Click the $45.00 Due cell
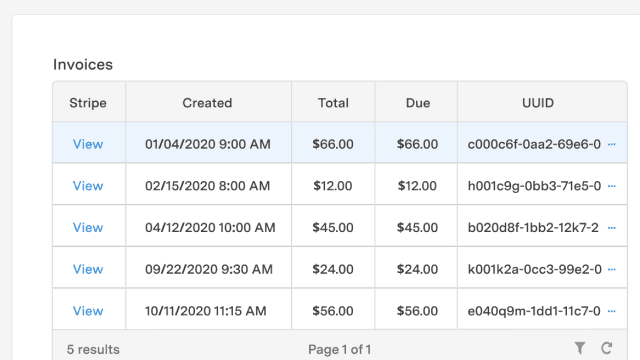The width and height of the screenshot is (640, 360). tap(416, 226)
